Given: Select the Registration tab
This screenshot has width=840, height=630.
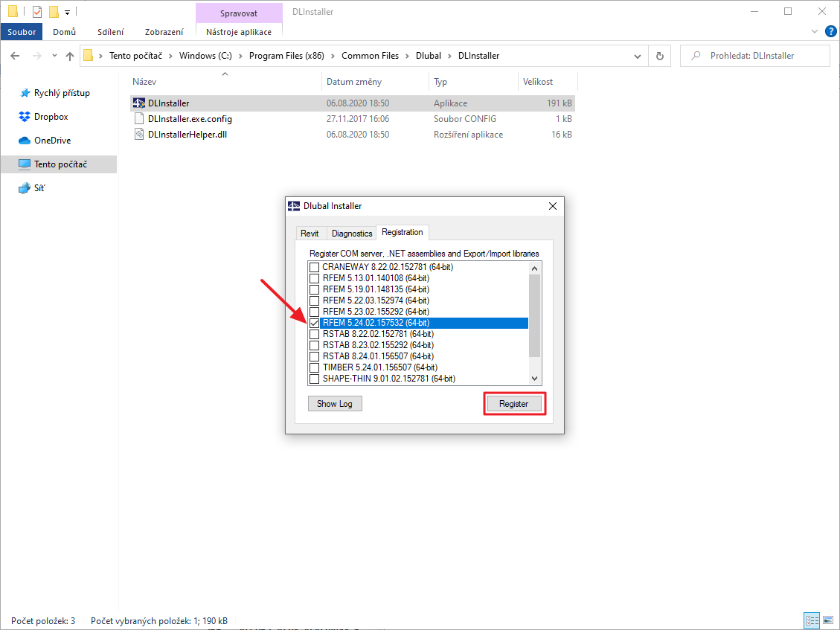Looking at the screenshot, I should coord(403,232).
